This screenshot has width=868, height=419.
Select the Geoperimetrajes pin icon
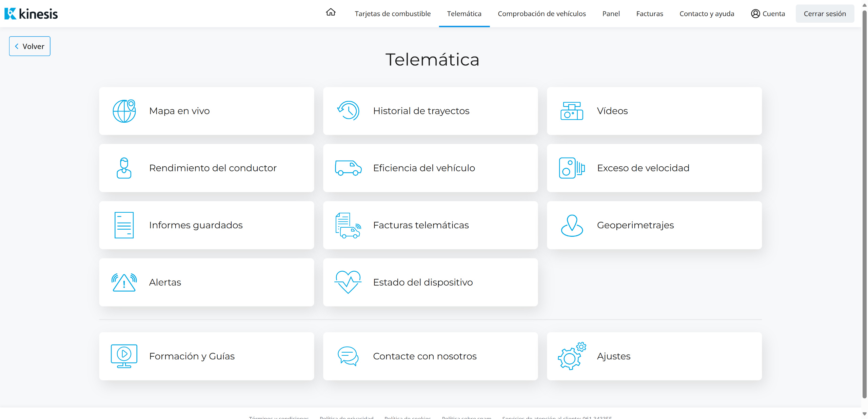click(x=572, y=225)
